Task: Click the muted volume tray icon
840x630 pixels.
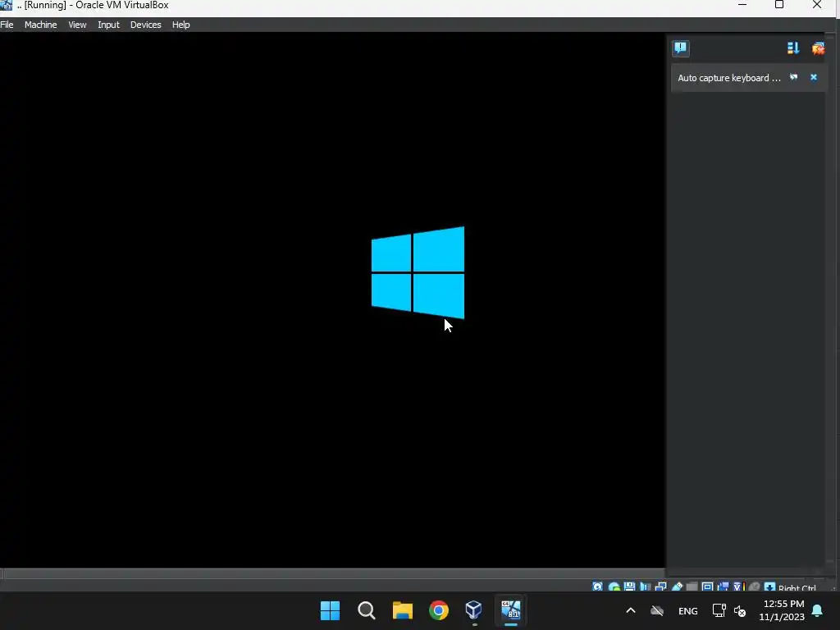Action: point(741,610)
